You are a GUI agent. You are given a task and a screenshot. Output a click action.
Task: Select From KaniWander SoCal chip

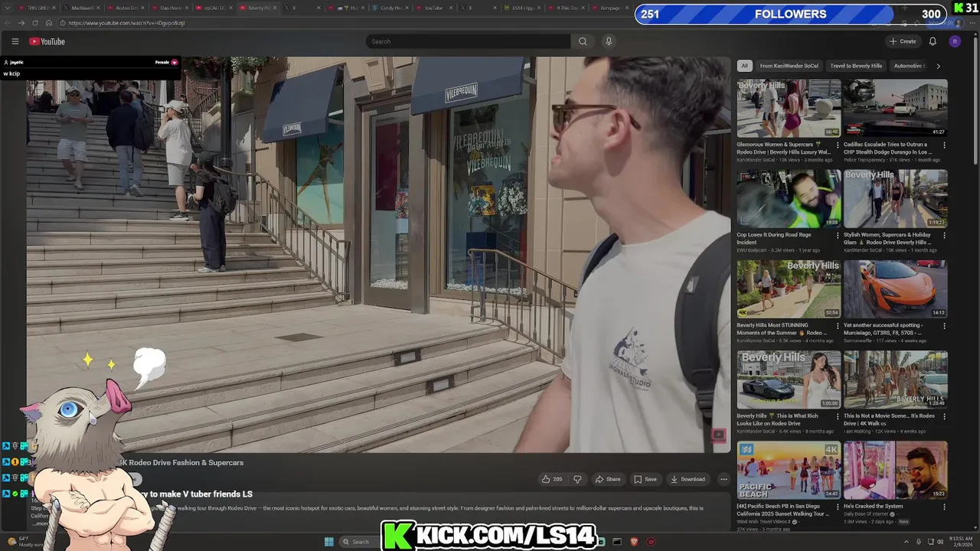tap(789, 66)
